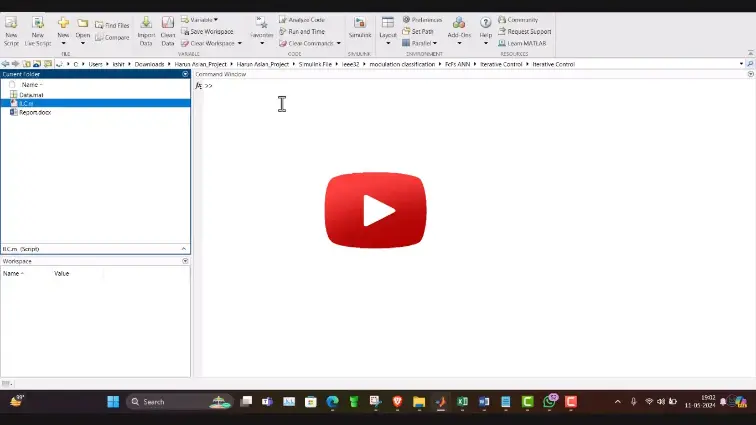Click the Set Path icon

coord(422,31)
